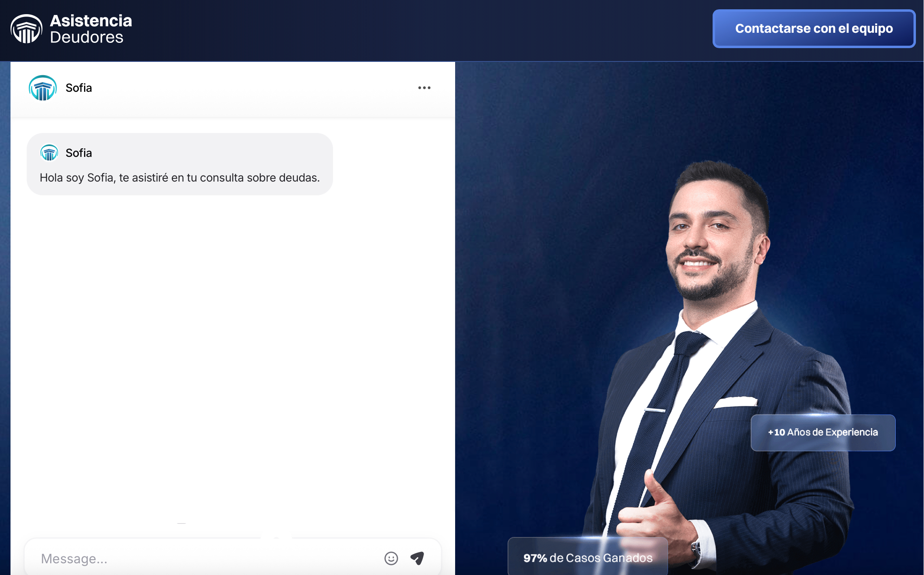Click the +10 Años de Experiencia badge

[x=823, y=432]
